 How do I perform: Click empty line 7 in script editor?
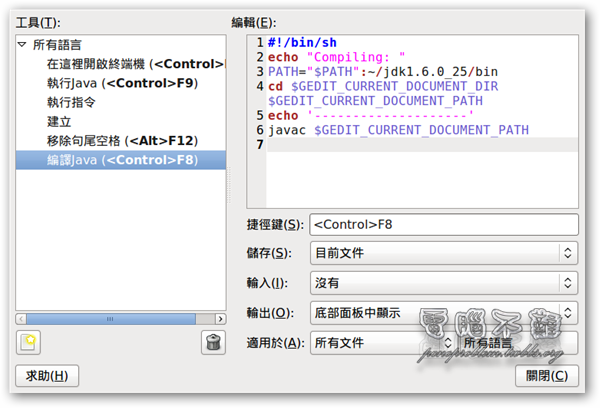coord(420,145)
